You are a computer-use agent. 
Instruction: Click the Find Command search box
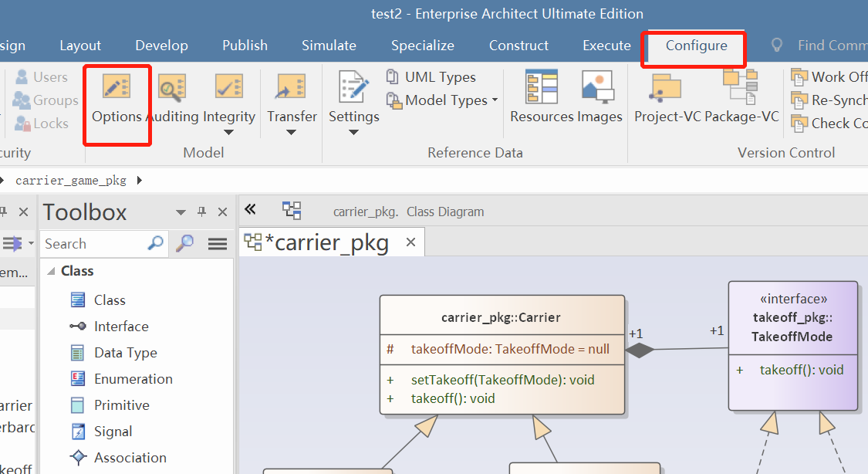tap(833, 46)
